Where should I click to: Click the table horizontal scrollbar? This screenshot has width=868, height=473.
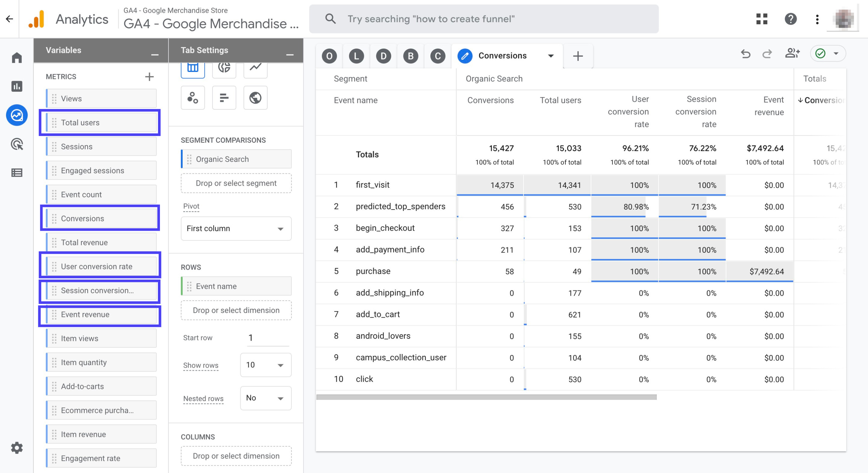[x=486, y=397]
